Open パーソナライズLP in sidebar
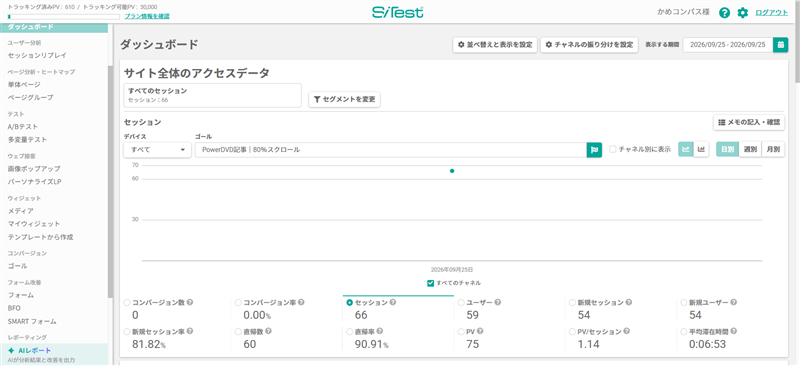800x366 pixels. tap(34, 182)
